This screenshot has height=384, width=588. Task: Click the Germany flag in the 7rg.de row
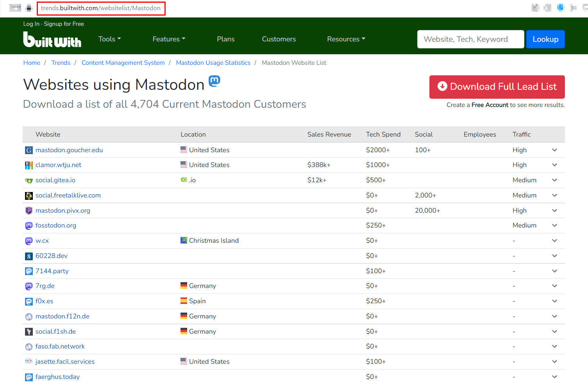[184, 285]
